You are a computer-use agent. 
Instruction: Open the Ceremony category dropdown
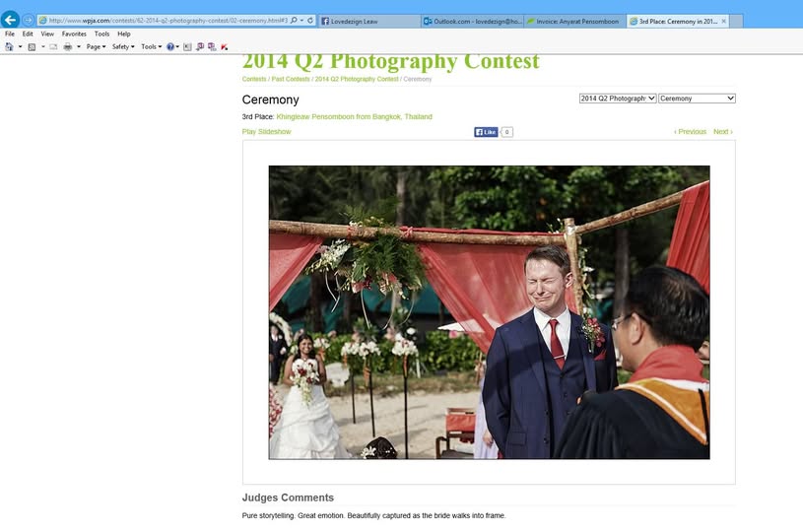[697, 99]
